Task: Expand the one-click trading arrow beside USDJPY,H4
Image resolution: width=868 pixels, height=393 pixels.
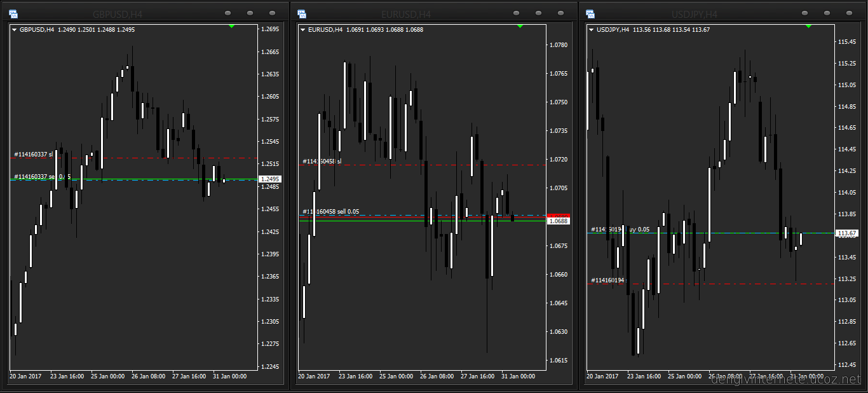Action: coord(592,30)
